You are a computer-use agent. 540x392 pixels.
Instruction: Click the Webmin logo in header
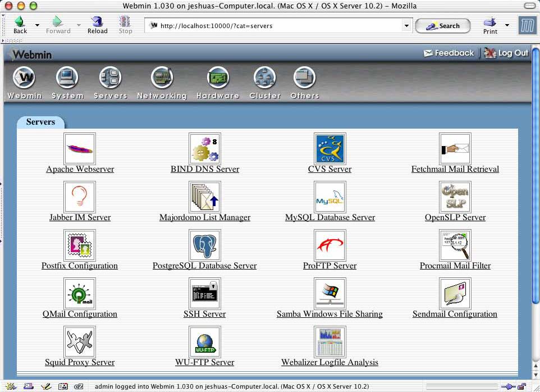click(x=31, y=54)
